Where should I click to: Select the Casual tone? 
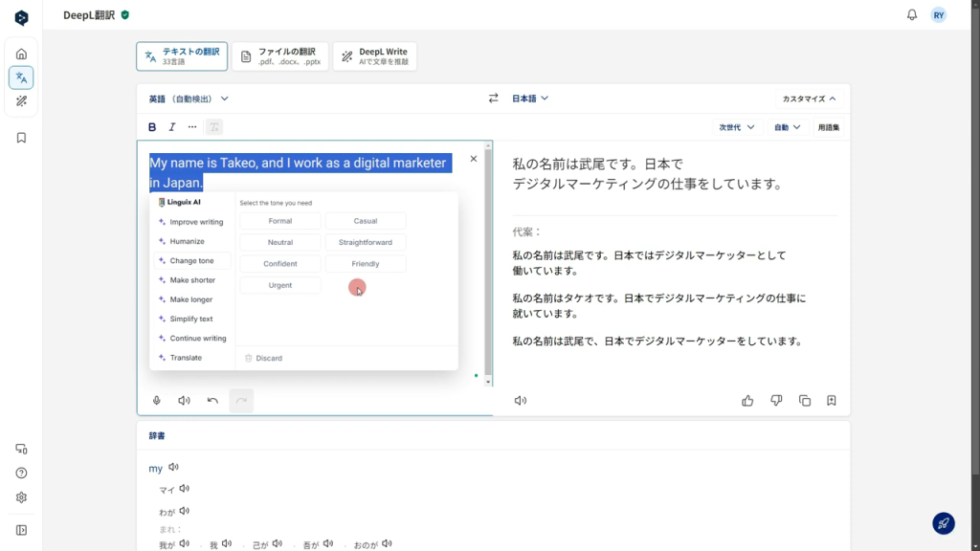point(365,221)
